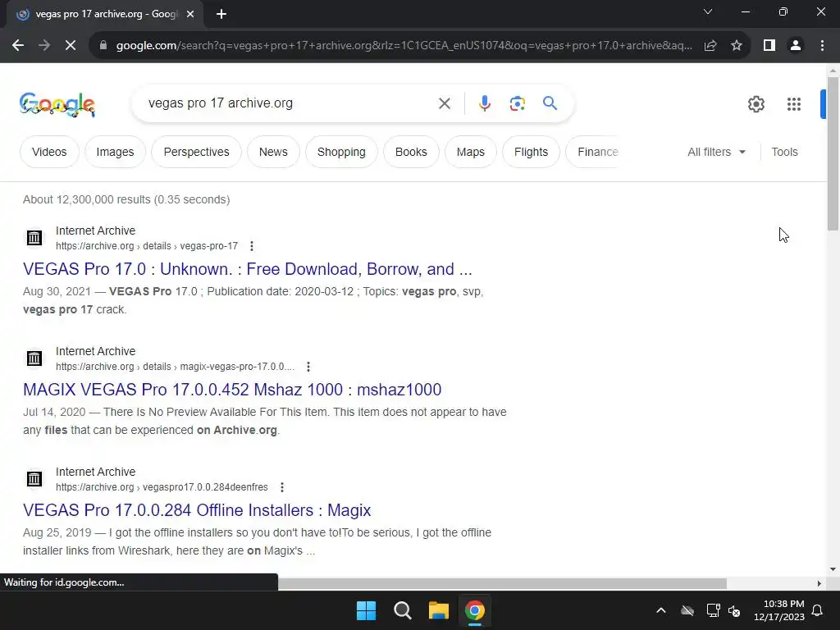Select the Maps filter

(x=470, y=152)
